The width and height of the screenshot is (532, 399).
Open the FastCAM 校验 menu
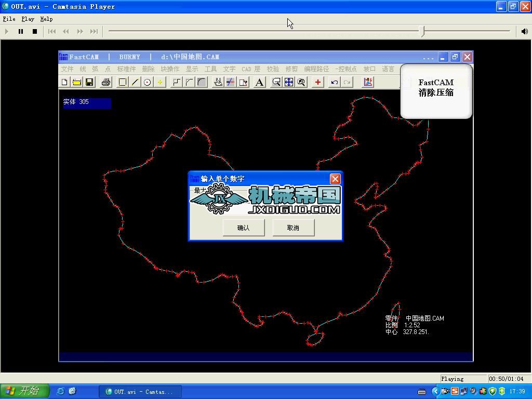pos(273,69)
